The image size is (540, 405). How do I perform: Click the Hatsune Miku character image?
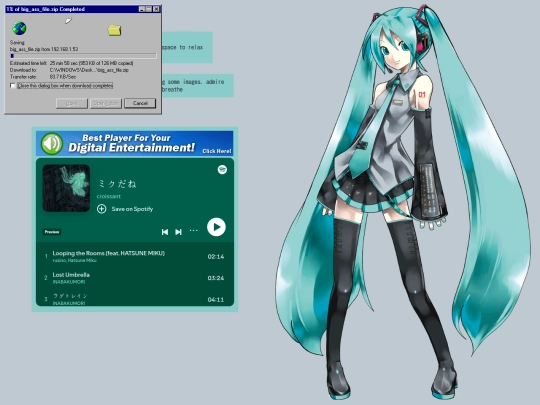(x=402, y=201)
